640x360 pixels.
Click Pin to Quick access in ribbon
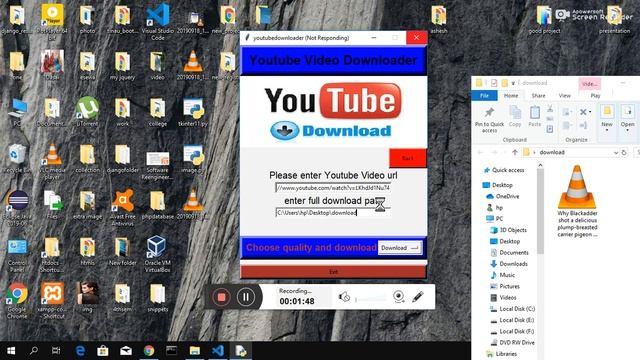pos(489,120)
